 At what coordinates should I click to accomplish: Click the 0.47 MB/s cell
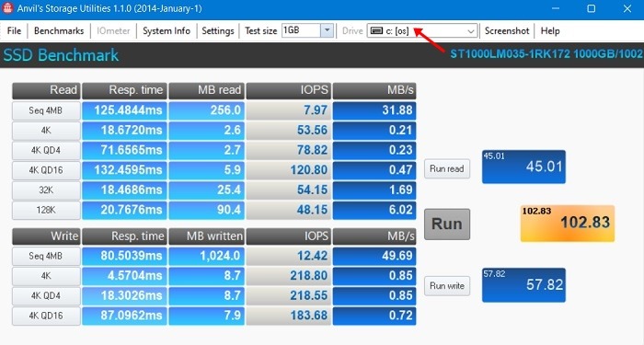point(374,170)
